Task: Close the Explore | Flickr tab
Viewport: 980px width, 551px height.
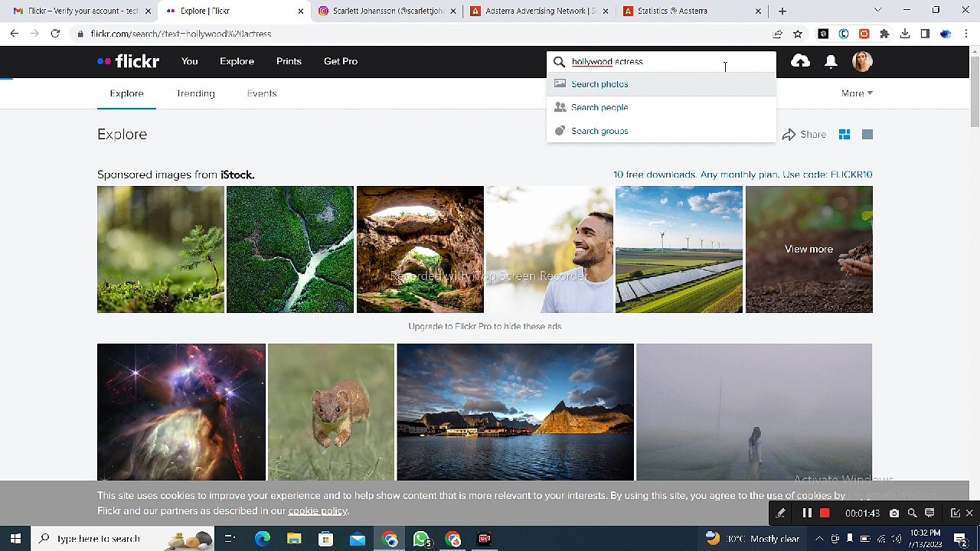Action: (300, 11)
